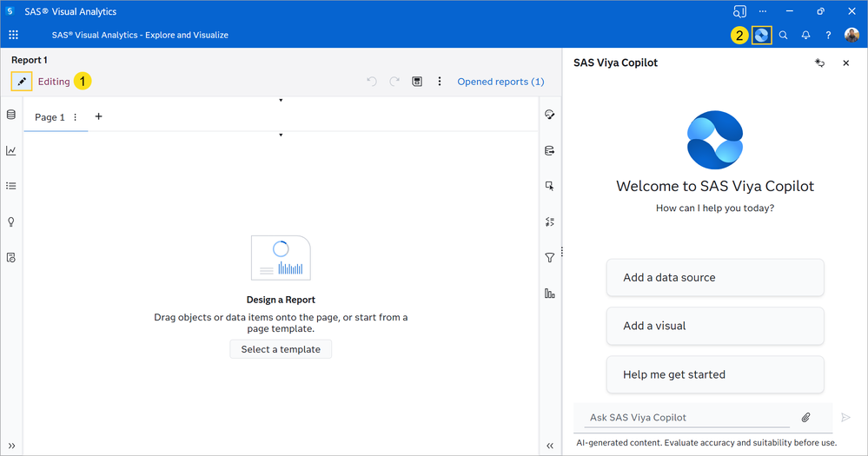868x456 pixels.
Task: Open the Actions pane icon
Action: click(x=550, y=186)
